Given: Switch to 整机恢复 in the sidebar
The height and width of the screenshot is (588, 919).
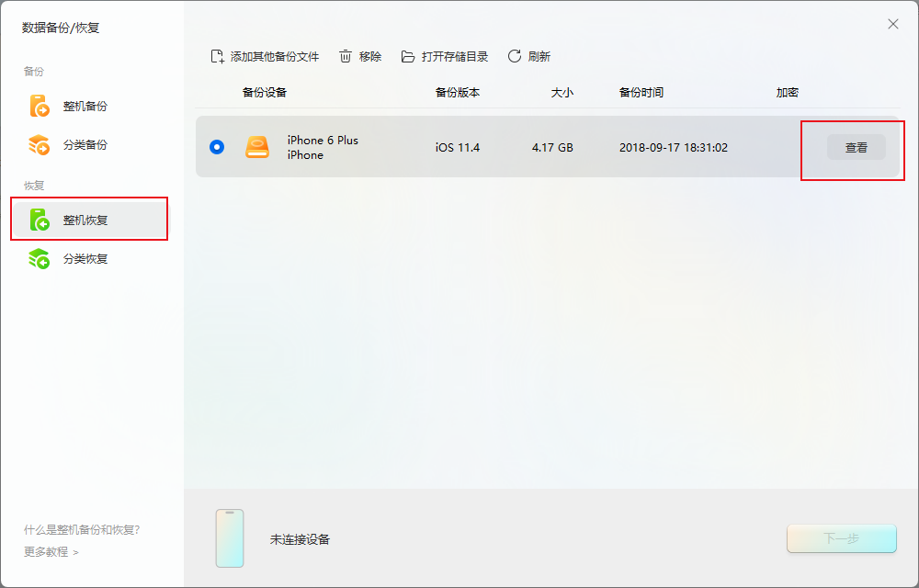Looking at the screenshot, I should point(85,220).
